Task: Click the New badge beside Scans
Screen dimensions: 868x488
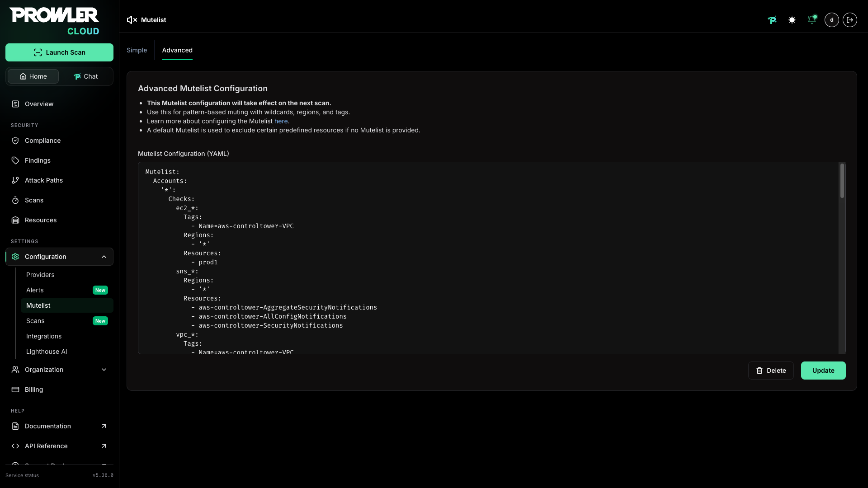Action: (x=100, y=321)
